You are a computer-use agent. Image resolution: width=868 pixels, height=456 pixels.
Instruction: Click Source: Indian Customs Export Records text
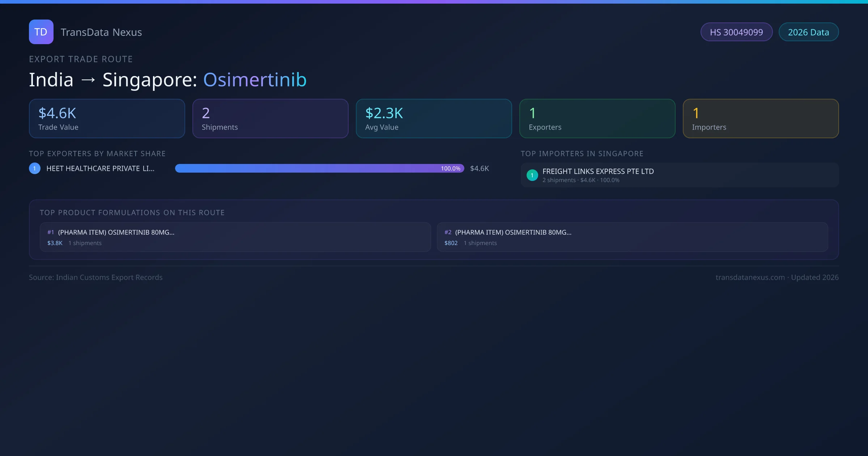point(95,277)
